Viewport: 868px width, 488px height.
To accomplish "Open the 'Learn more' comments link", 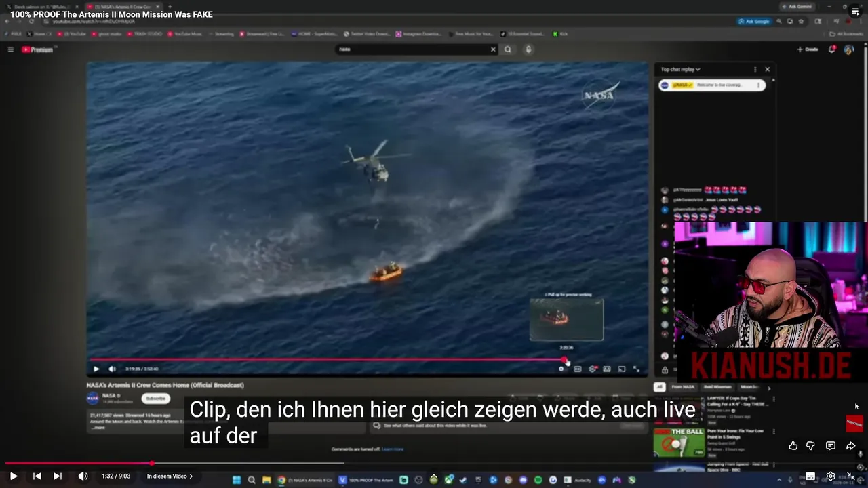I will [393, 449].
